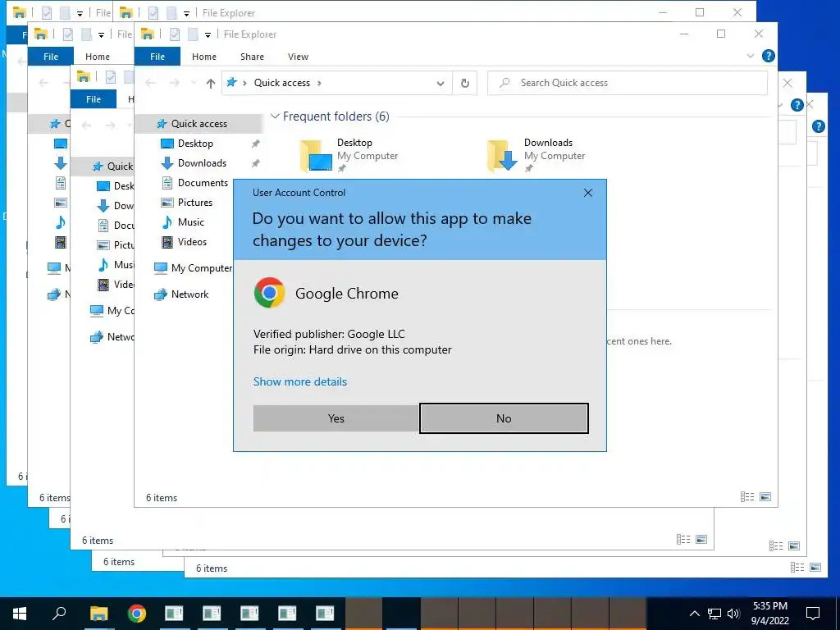
Task: Select My Computer in front navigation pane
Action: coord(202,268)
